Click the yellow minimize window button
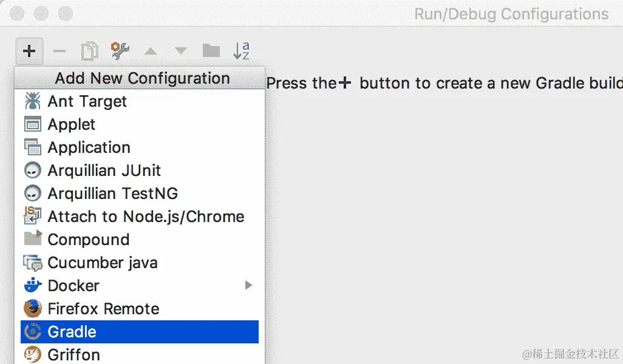 point(41,13)
